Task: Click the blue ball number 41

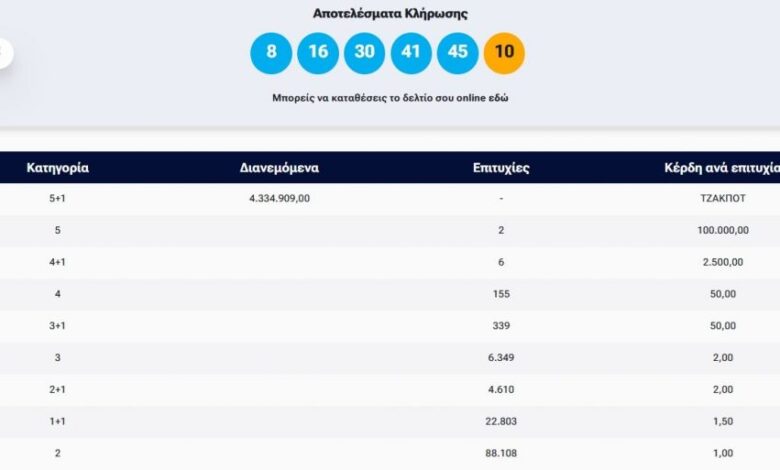Action: [411, 52]
